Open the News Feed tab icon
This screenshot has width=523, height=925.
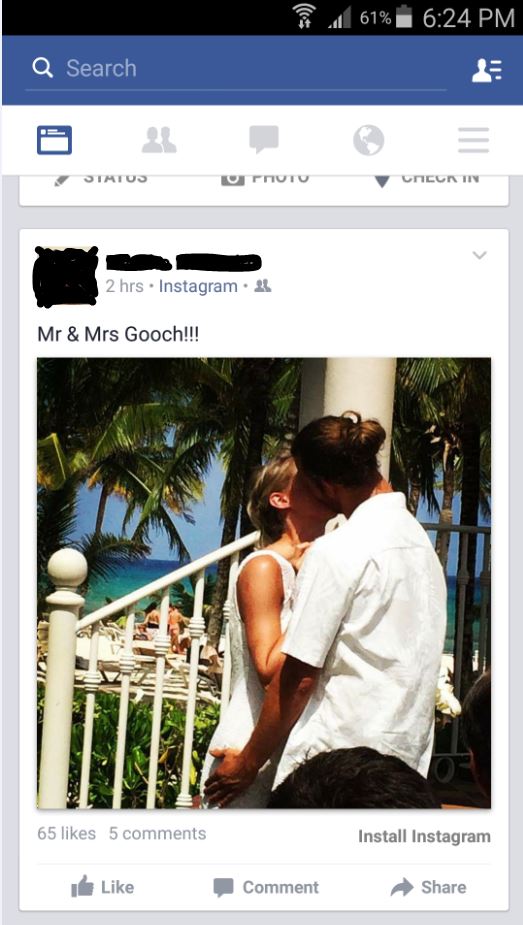(x=54, y=140)
